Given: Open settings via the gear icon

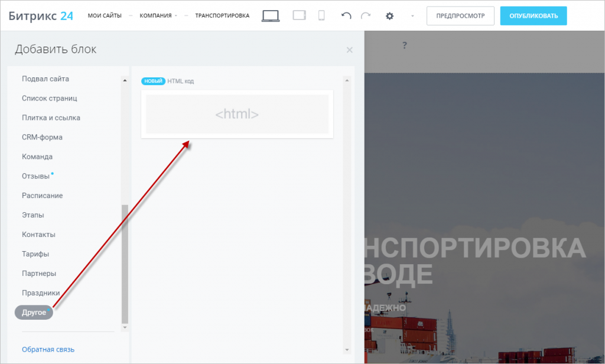Looking at the screenshot, I should [x=390, y=16].
